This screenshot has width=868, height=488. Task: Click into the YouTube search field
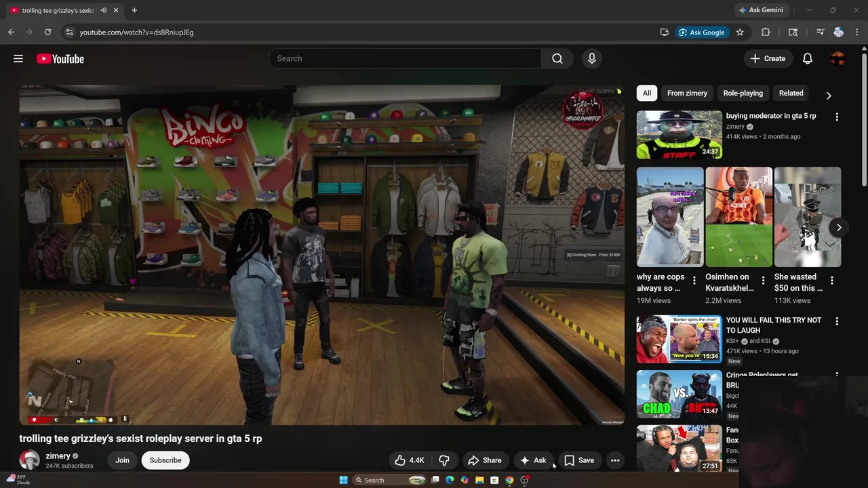(x=405, y=59)
